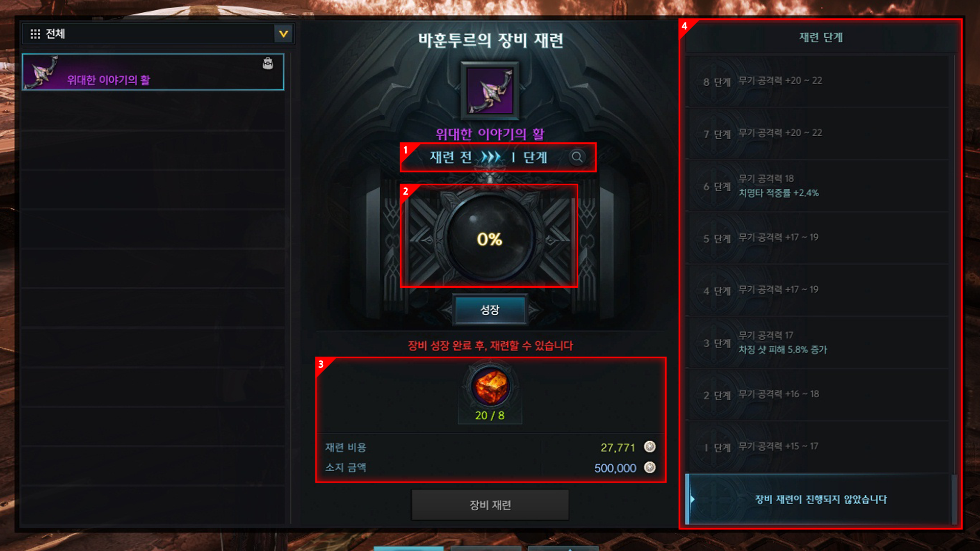Click the grid icon next to 전체

35,34
